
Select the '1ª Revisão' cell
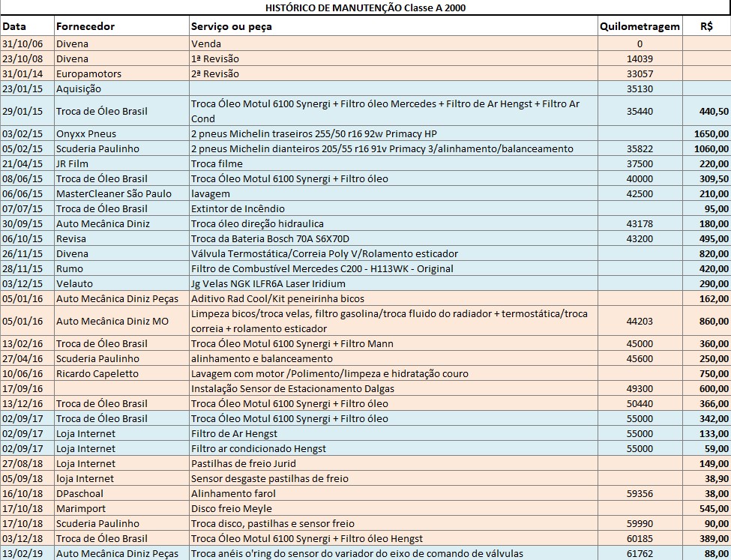pyautogui.click(x=394, y=58)
